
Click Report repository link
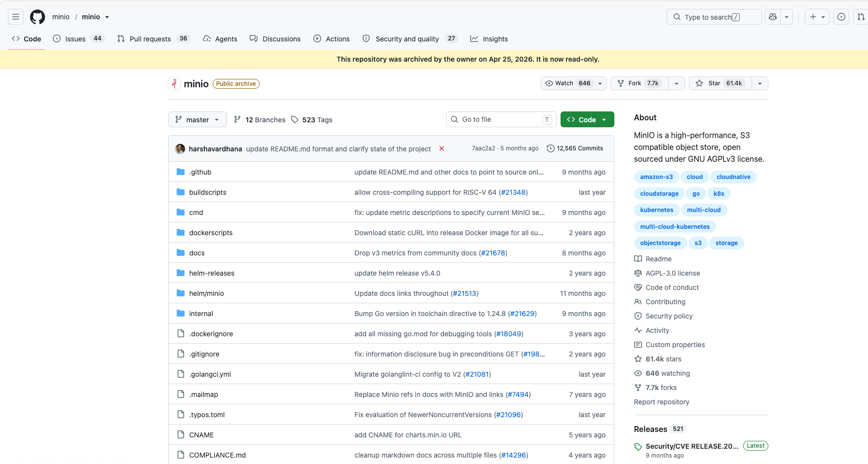661,402
